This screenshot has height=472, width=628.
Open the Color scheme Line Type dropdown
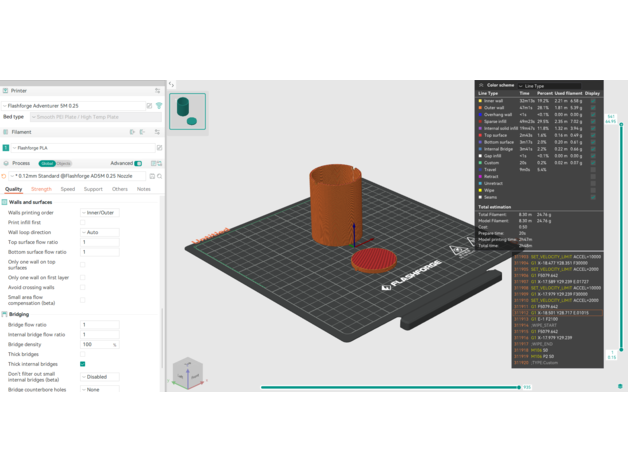pyautogui.click(x=560, y=86)
